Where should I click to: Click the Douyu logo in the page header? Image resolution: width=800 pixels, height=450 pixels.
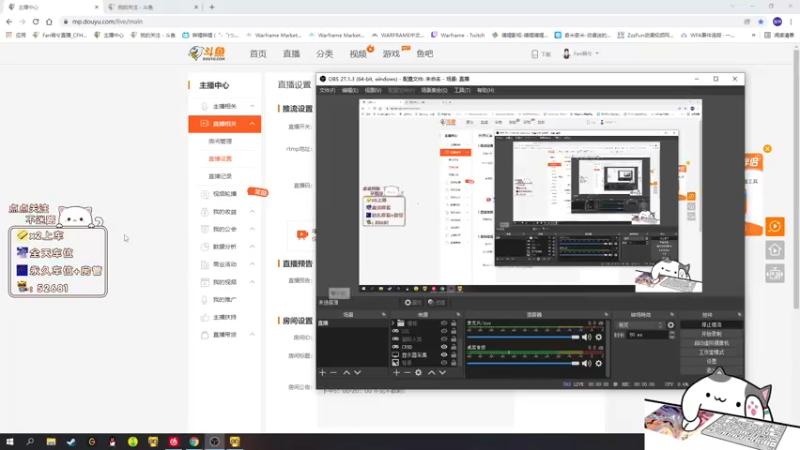pos(207,53)
